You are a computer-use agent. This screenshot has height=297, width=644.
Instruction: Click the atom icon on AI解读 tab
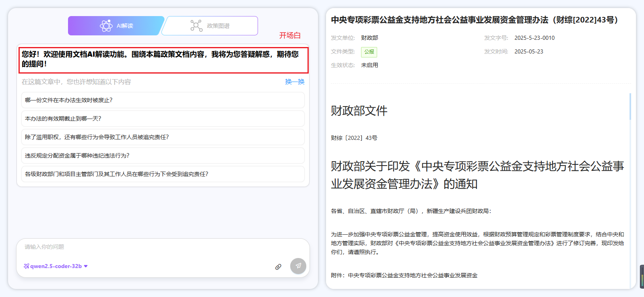pos(106,26)
